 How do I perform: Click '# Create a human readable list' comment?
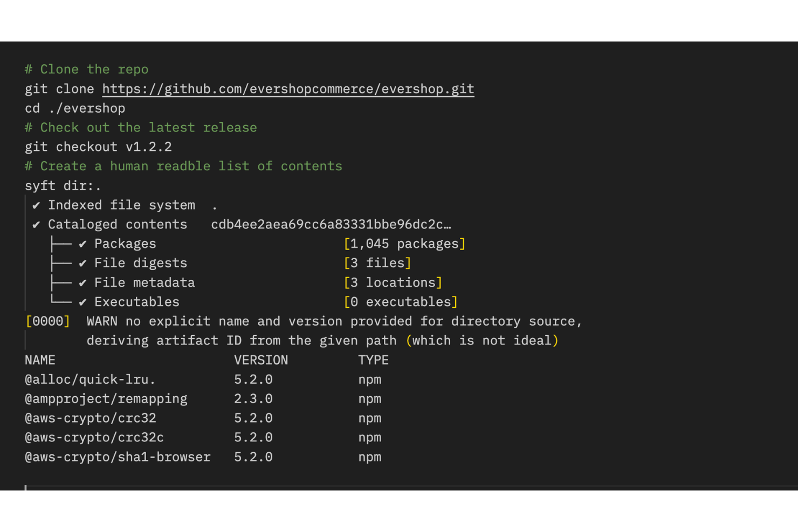pyautogui.click(x=183, y=167)
